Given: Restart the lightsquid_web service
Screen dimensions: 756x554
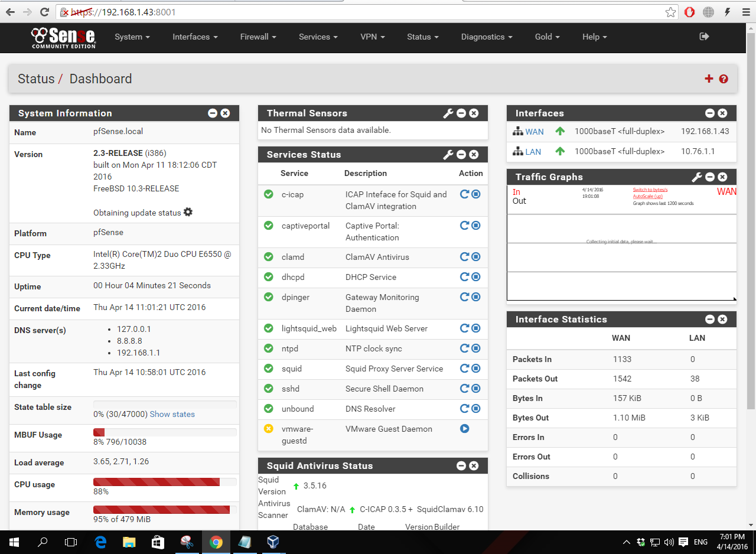Looking at the screenshot, I should click(464, 328).
